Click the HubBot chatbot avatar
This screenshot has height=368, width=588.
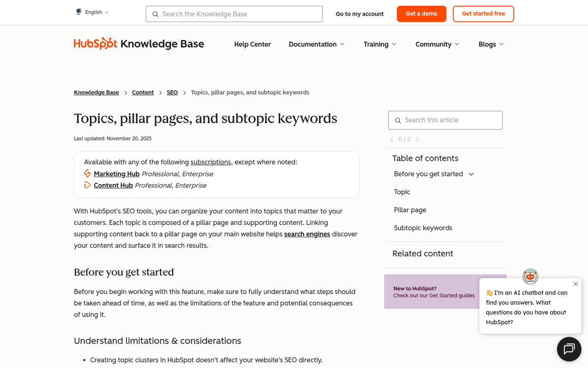click(x=530, y=276)
